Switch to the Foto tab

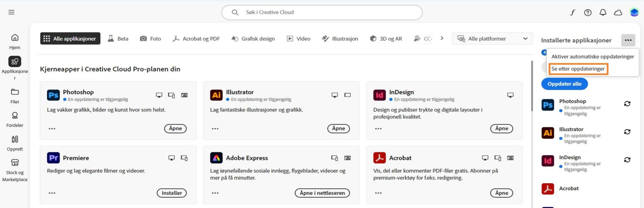click(x=150, y=39)
